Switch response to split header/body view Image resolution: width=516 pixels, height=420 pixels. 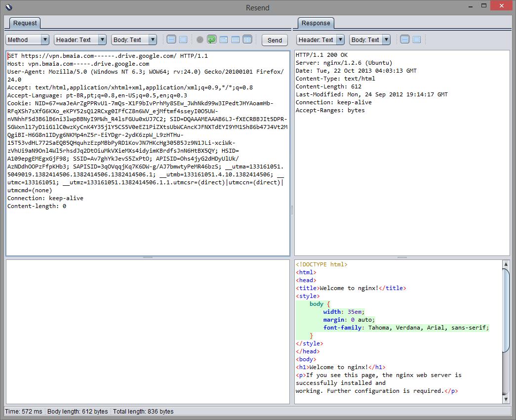point(405,40)
